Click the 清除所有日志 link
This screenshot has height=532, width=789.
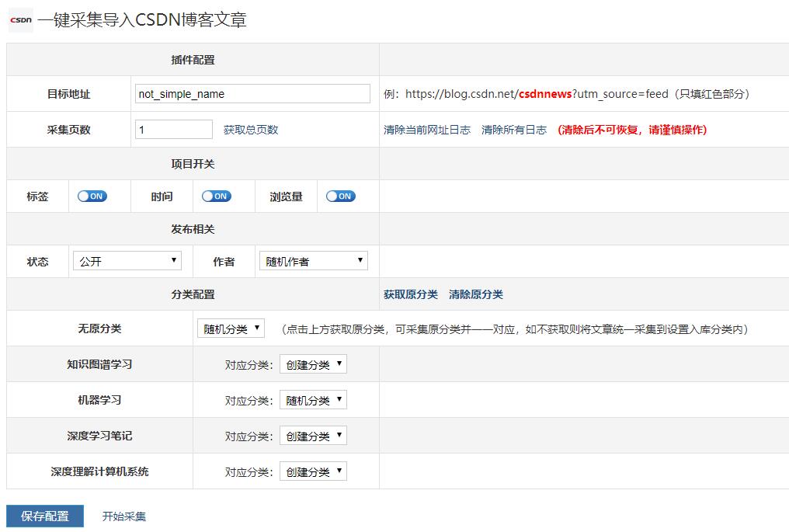(x=514, y=130)
